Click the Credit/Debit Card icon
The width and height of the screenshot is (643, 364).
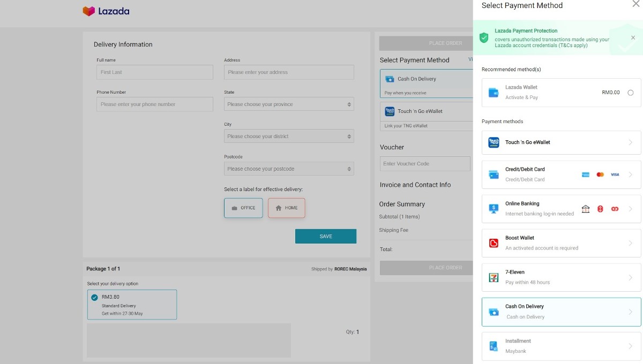(x=494, y=175)
